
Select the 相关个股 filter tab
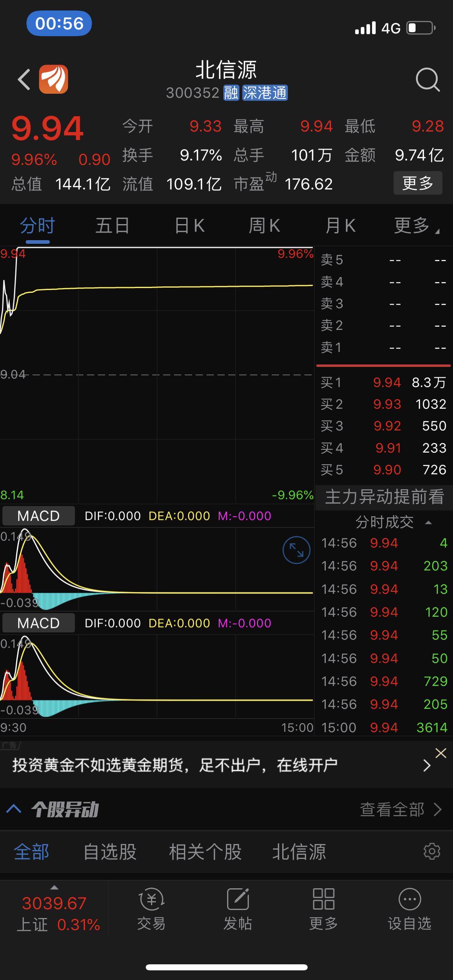tap(205, 852)
